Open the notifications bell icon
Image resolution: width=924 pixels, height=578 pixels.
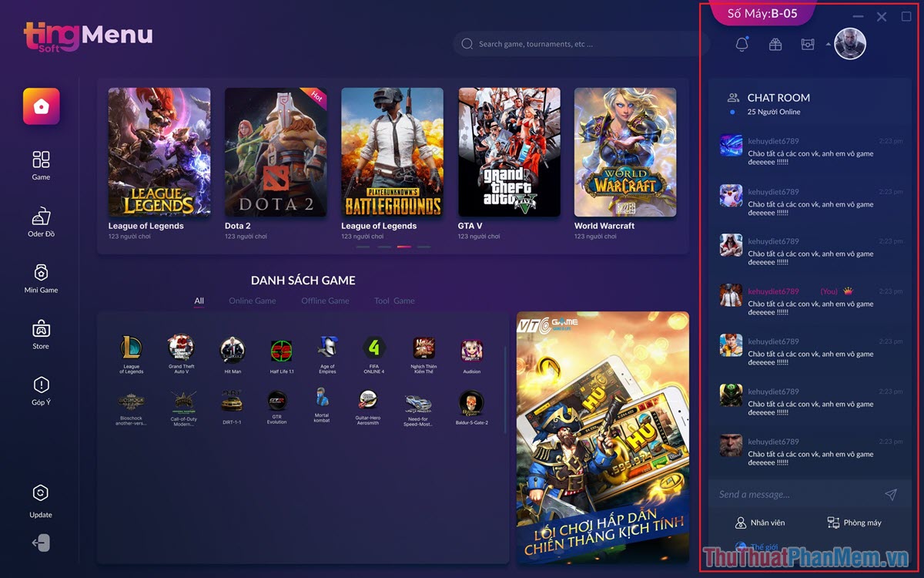741,44
